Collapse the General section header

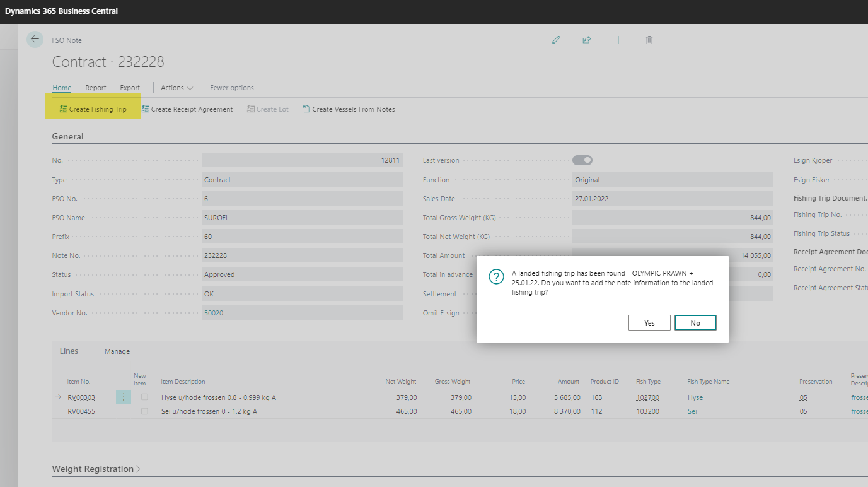pyautogui.click(x=67, y=136)
